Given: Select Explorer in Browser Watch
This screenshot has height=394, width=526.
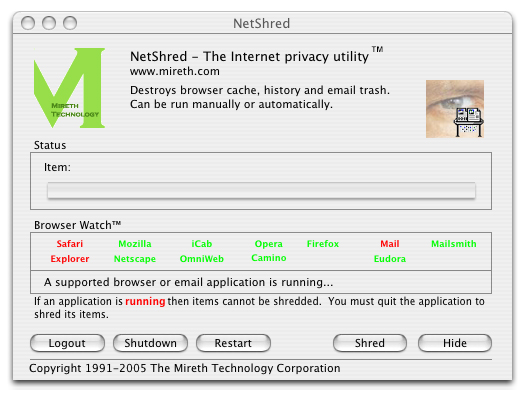Looking at the screenshot, I should click(70, 259).
